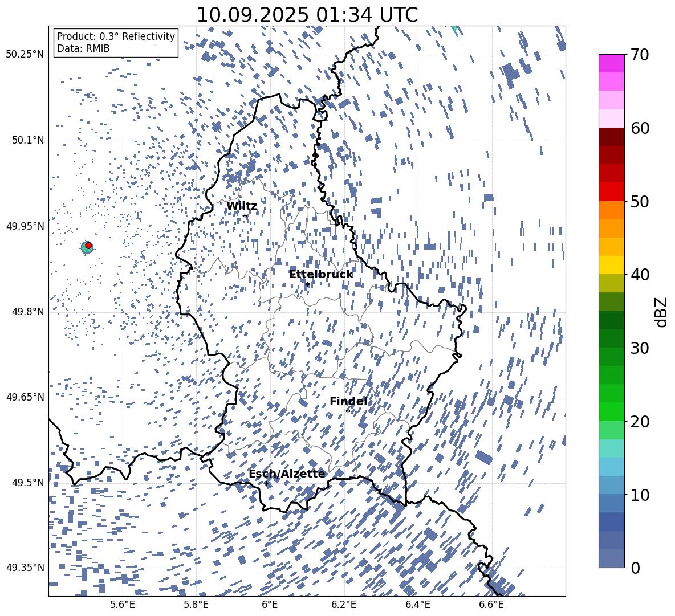Click the magenta top colorbar segment
675x616 pixels.
click(x=611, y=64)
